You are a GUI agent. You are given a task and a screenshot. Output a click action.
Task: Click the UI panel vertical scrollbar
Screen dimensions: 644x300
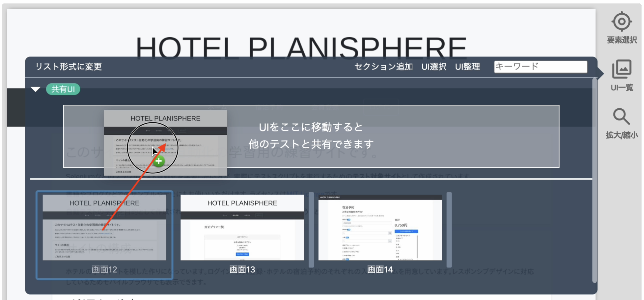[594, 180]
